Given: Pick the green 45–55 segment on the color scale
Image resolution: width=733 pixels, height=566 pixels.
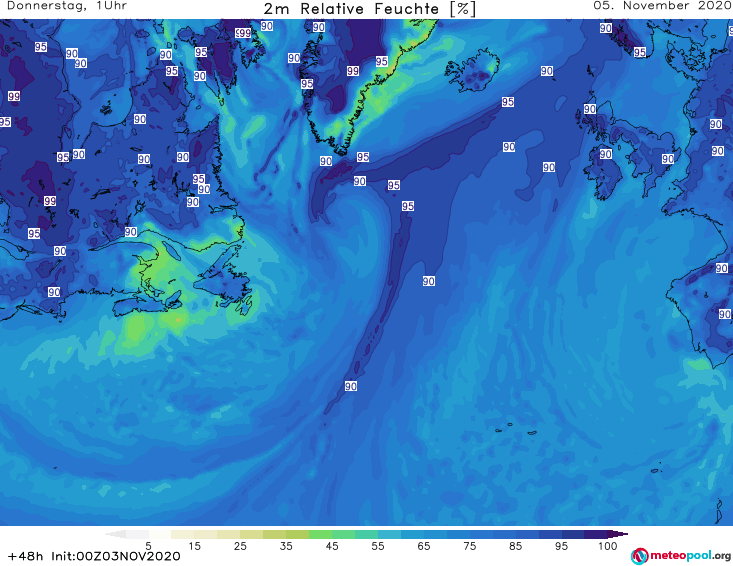Looking at the screenshot, I should click(355, 534).
